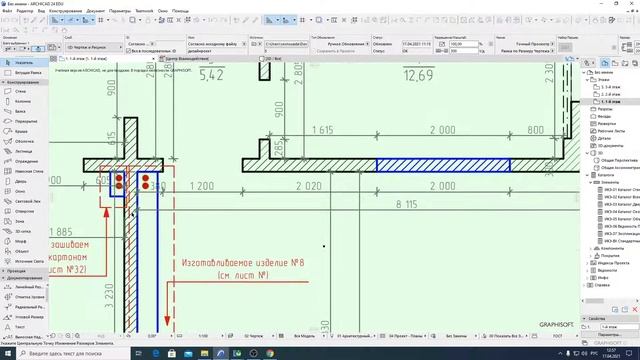640x360 pixels.
Task: Select the Навесная Стена curtain wall tool
Action: coord(24,171)
